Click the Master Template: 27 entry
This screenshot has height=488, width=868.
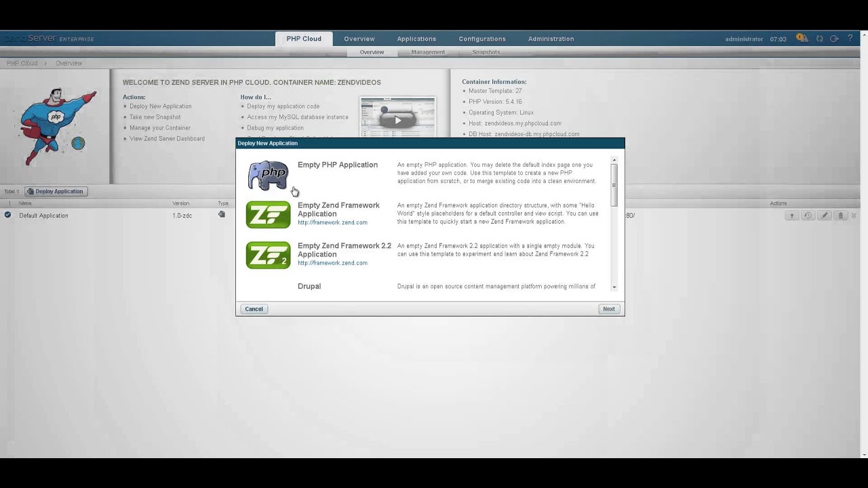click(495, 91)
